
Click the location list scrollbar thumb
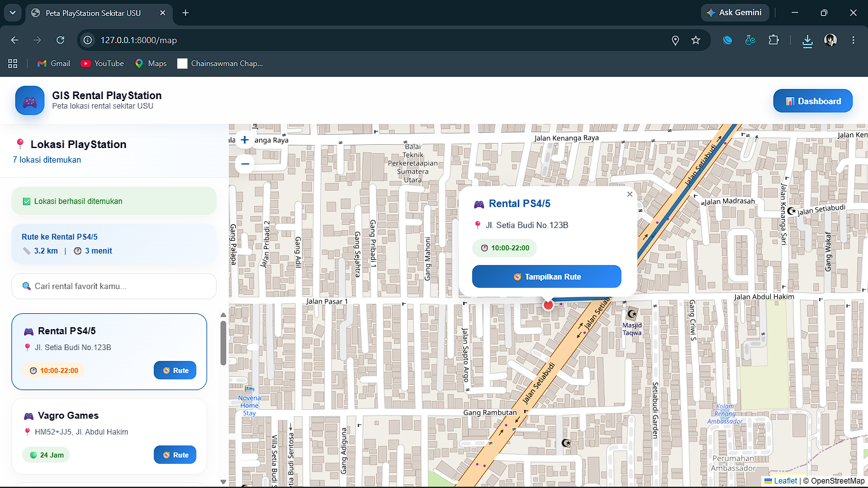(x=223, y=343)
